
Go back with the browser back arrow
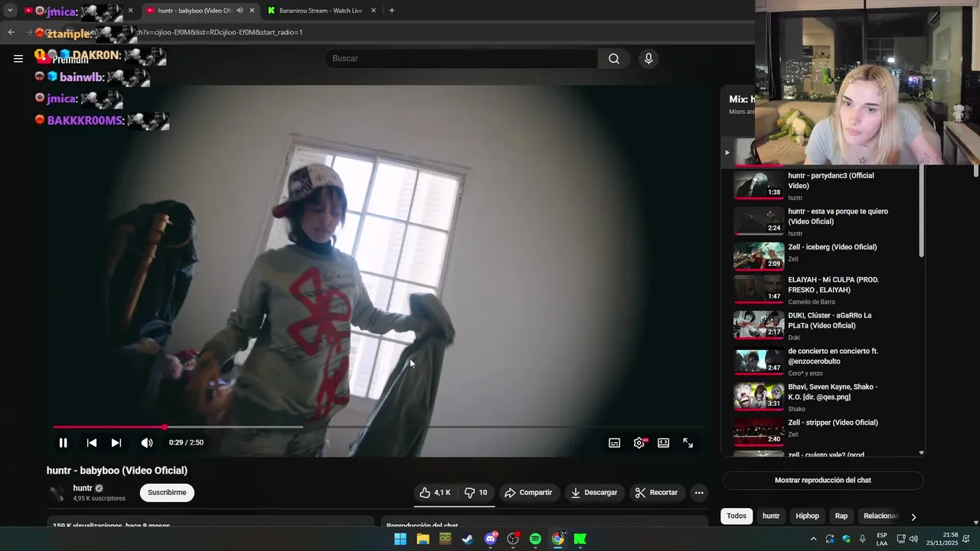(x=11, y=32)
